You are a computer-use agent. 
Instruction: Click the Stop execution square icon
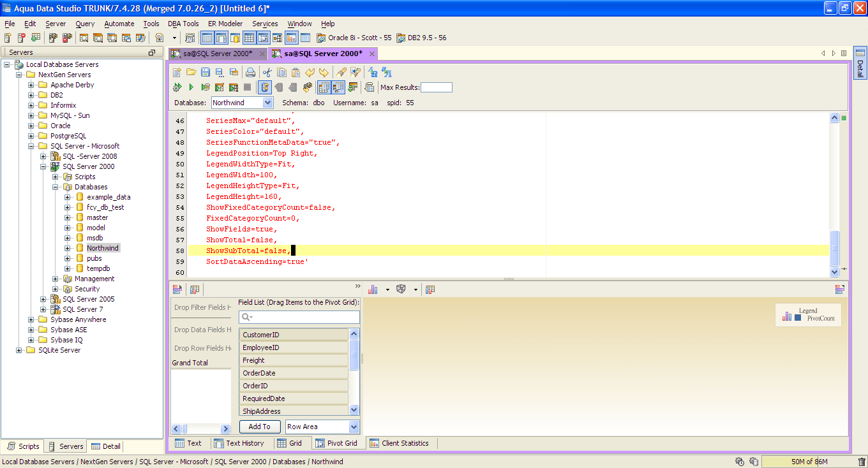248,87
